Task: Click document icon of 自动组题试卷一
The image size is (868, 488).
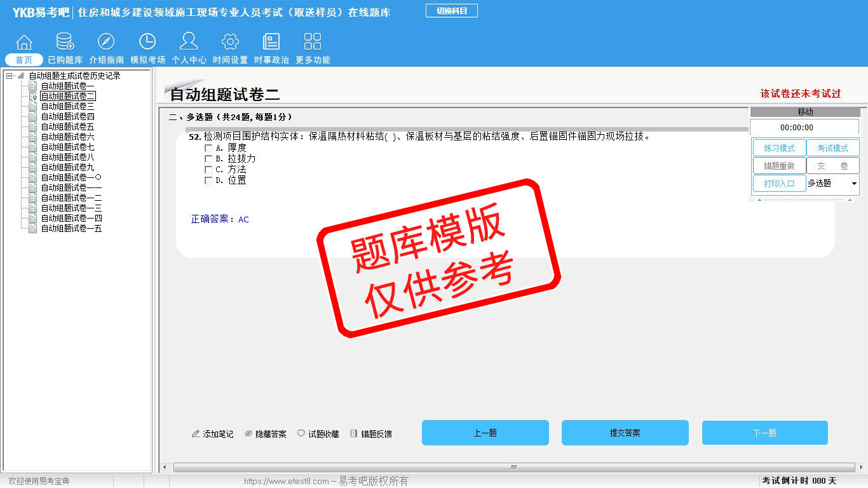Action: tap(33, 86)
